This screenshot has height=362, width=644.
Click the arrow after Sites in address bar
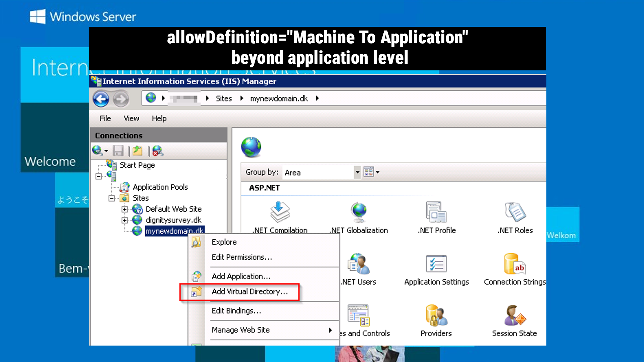[x=241, y=98]
